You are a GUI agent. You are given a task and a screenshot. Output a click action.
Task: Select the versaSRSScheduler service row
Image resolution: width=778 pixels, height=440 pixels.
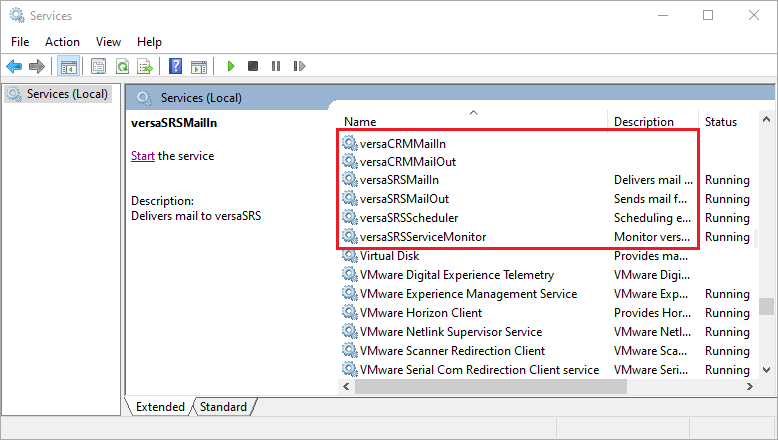[545, 218]
